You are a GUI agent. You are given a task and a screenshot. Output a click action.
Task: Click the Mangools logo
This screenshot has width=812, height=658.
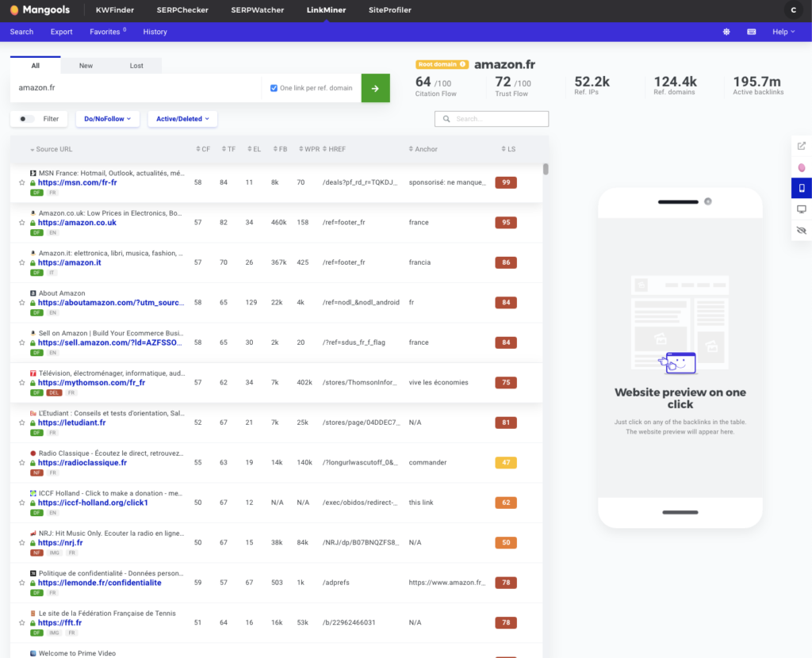click(x=40, y=10)
